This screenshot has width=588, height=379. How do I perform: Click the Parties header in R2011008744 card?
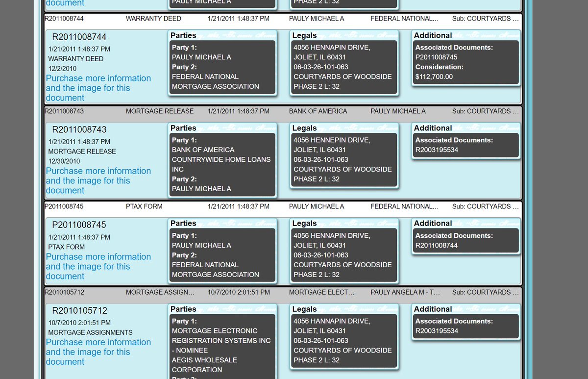[x=183, y=35]
